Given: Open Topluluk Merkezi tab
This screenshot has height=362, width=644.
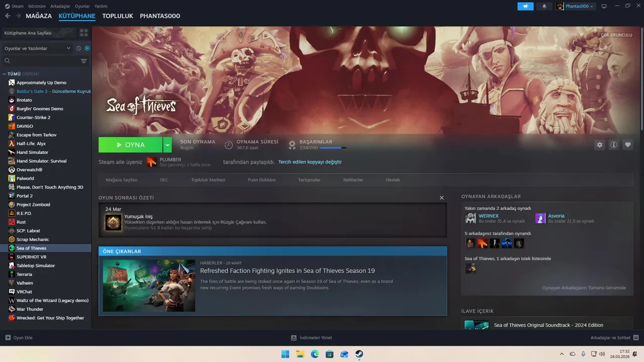Looking at the screenshot, I should pyautogui.click(x=208, y=179).
